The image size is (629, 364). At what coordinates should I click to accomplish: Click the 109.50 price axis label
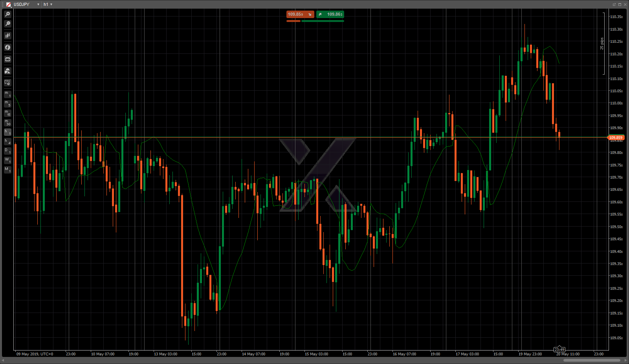point(616,227)
